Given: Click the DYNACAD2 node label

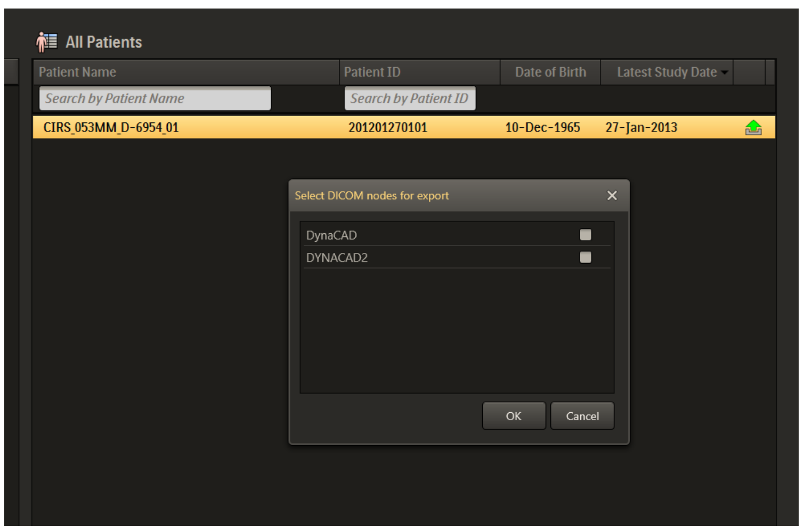Looking at the screenshot, I should coord(337,258).
